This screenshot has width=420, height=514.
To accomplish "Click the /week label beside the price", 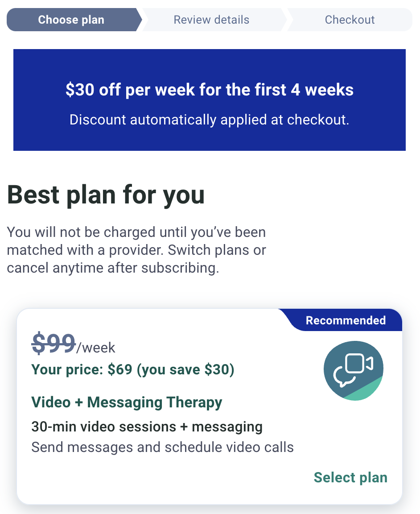I will pos(96,348).
